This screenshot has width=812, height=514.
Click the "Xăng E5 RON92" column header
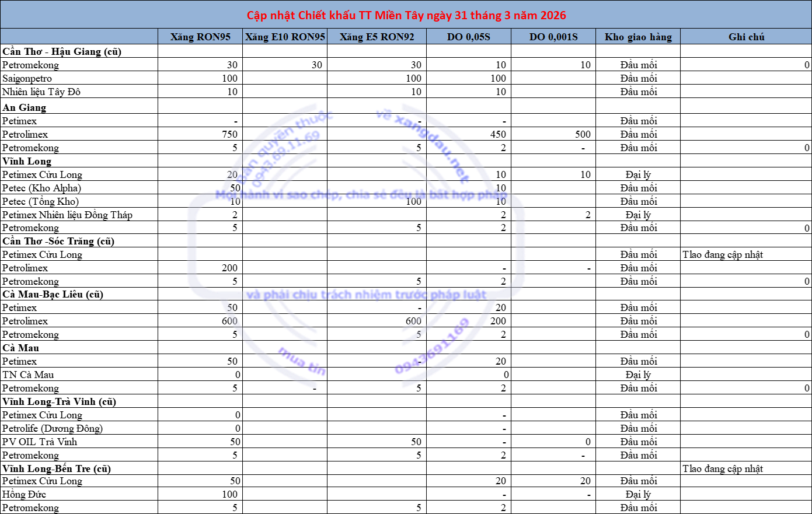(377, 37)
